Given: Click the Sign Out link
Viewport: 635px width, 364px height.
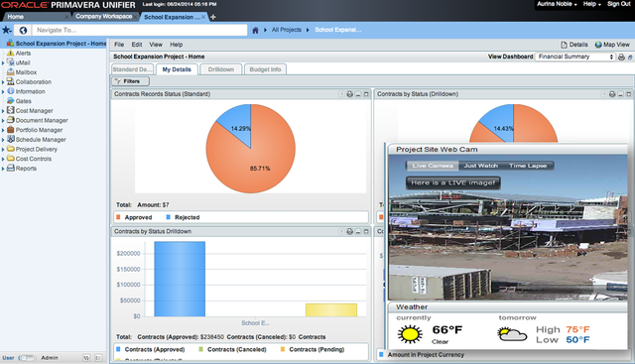Looking at the screenshot, I should (x=618, y=4).
